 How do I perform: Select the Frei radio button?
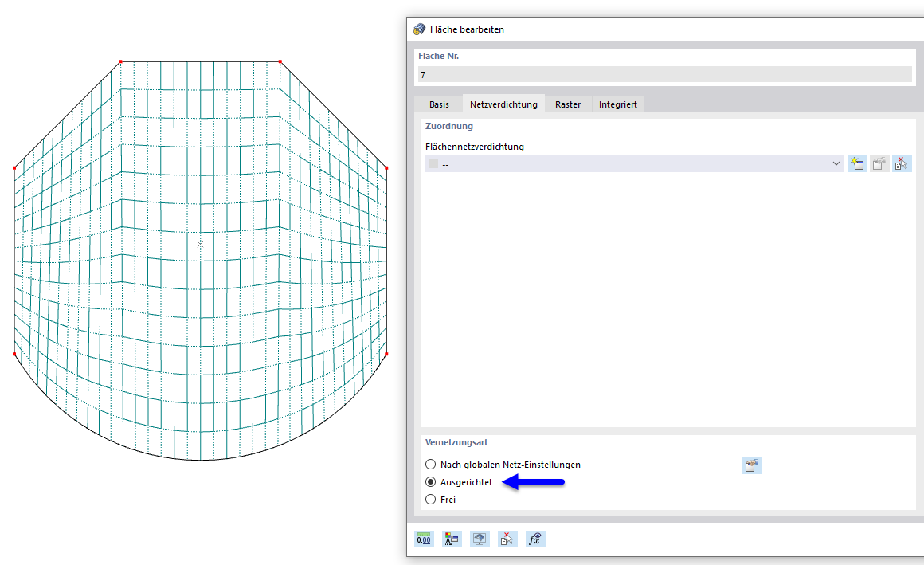pos(431,500)
